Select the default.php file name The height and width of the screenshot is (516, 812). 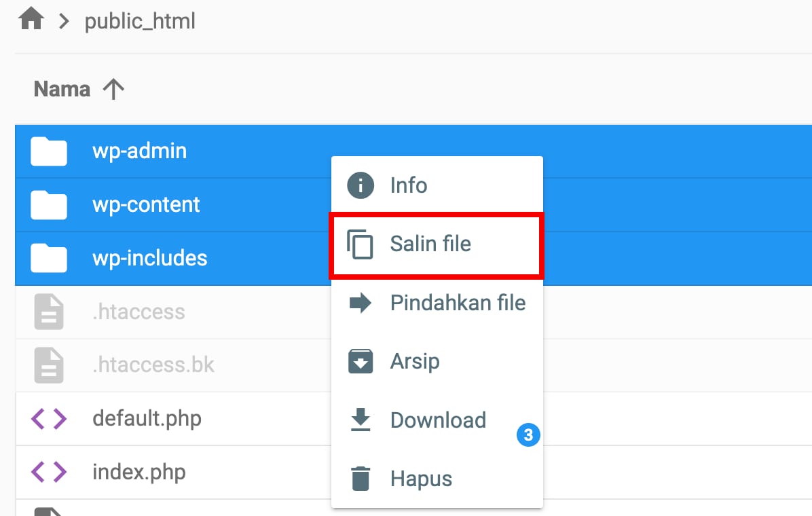tap(147, 418)
